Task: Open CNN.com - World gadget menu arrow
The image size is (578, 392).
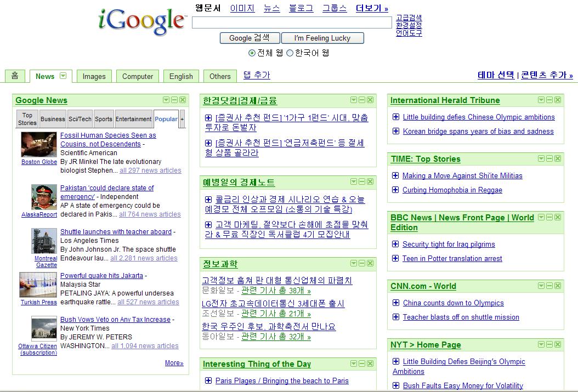Action: (x=541, y=286)
